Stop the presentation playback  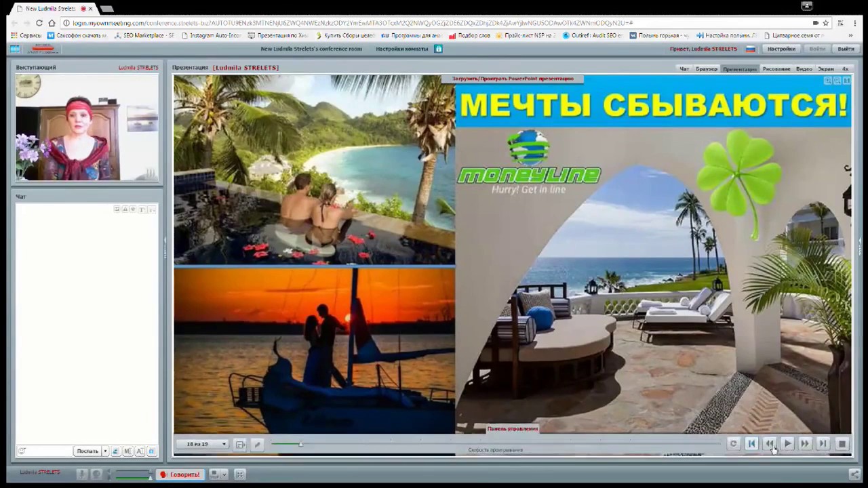point(842,444)
